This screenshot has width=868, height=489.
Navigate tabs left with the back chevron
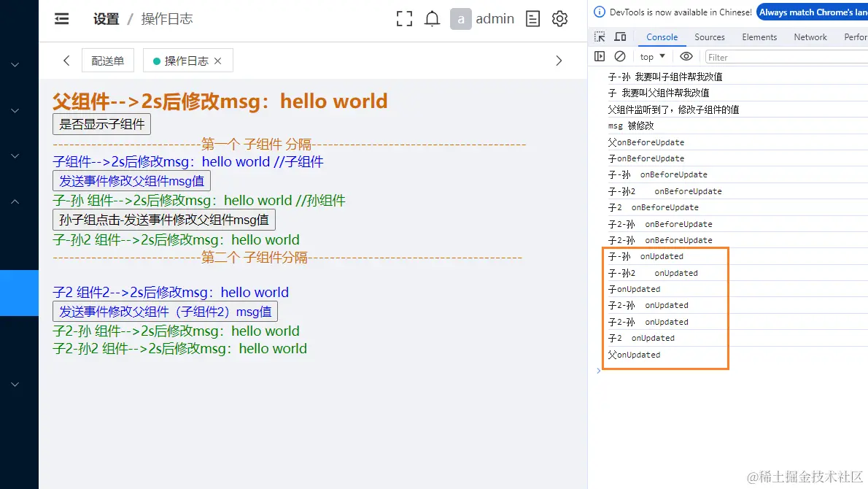[x=66, y=61]
